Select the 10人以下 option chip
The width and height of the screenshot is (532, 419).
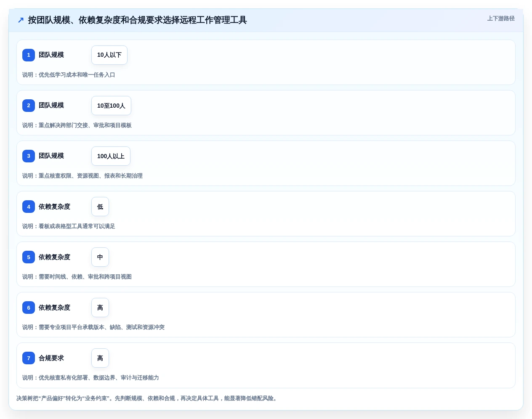109,55
